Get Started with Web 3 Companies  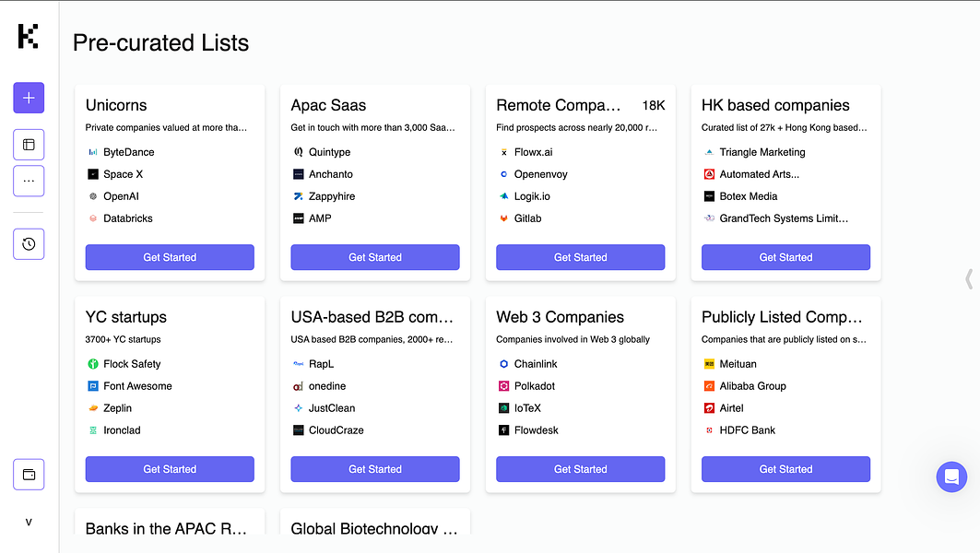581,469
